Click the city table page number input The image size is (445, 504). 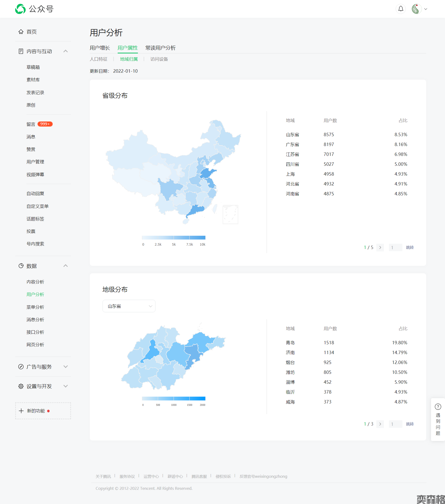pos(395,424)
